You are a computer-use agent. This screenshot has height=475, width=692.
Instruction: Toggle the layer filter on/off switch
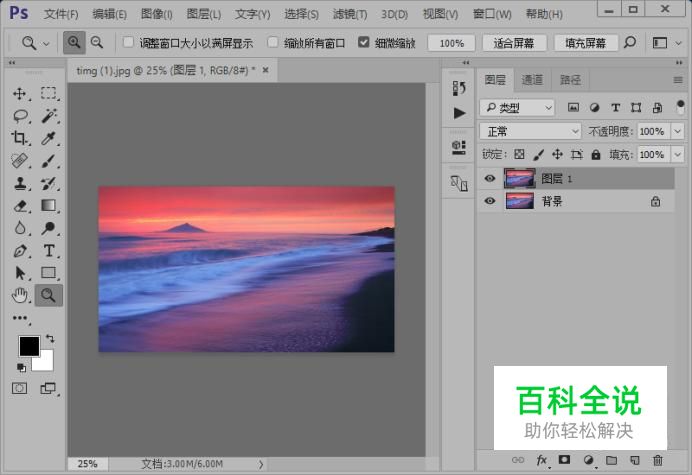[x=680, y=107]
